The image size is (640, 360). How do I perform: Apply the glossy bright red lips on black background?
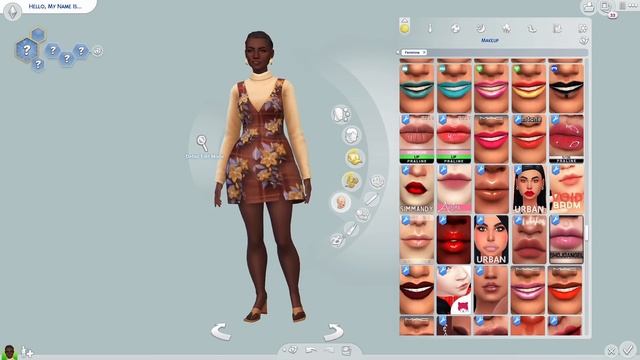point(454,240)
